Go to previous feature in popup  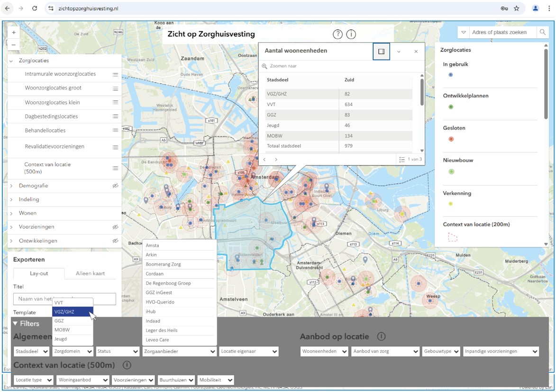point(264,160)
